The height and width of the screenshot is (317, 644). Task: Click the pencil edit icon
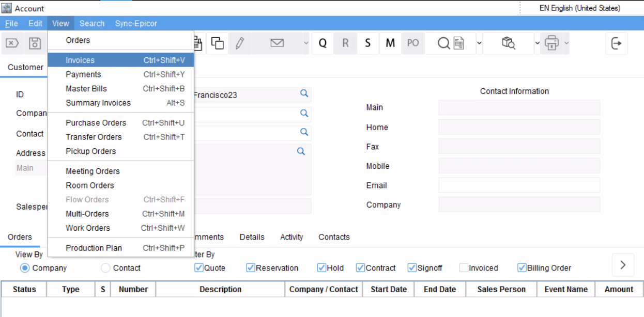click(239, 43)
